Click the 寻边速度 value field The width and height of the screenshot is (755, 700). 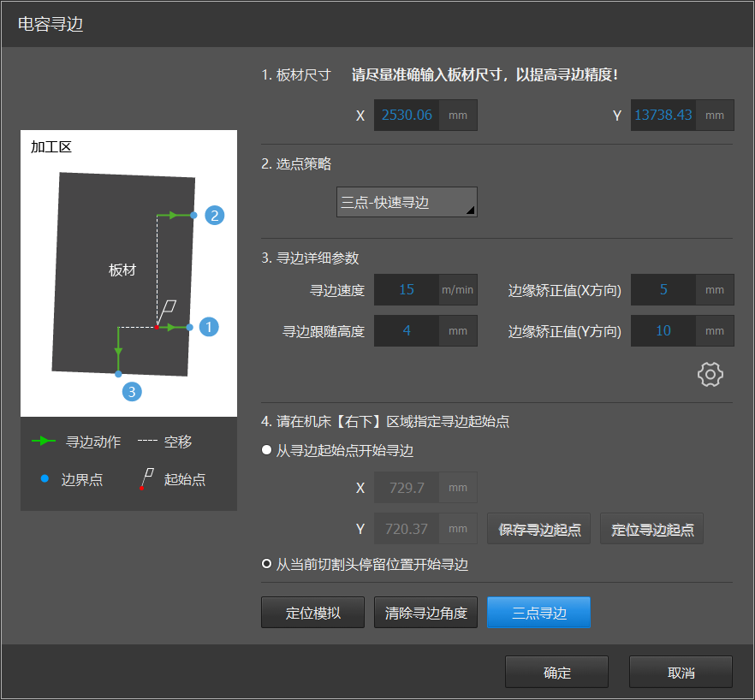click(x=407, y=290)
